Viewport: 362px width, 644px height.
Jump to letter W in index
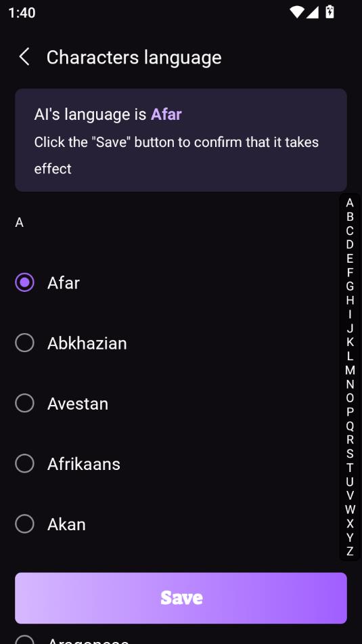click(x=350, y=510)
